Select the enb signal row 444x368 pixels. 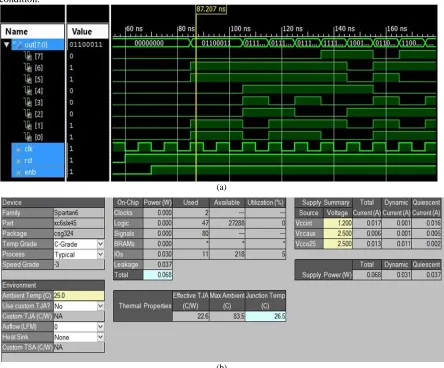coord(38,172)
